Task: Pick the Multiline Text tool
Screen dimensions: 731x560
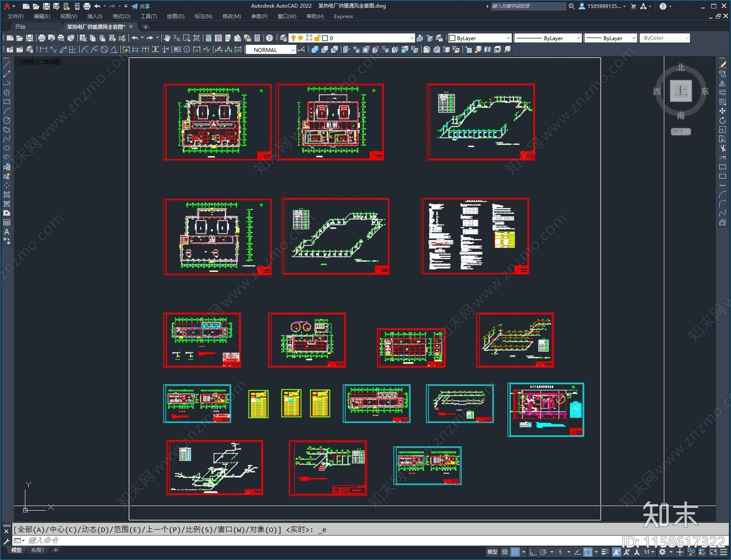Action: (x=6, y=232)
